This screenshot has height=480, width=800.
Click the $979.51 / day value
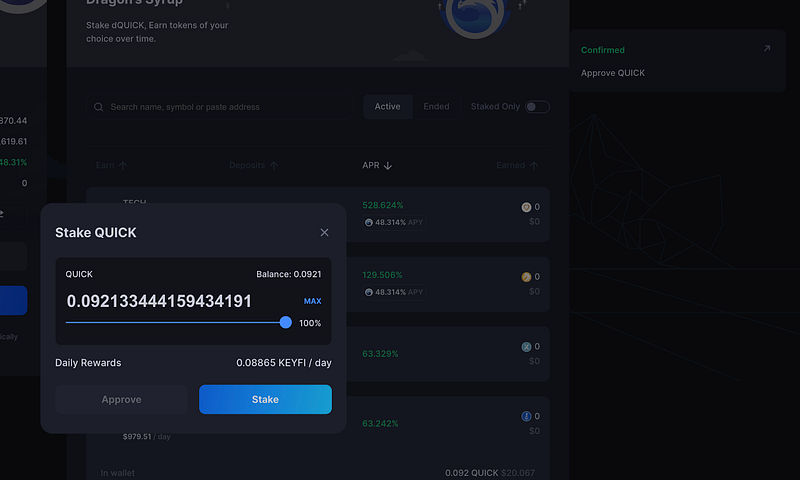(x=146, y=437)
